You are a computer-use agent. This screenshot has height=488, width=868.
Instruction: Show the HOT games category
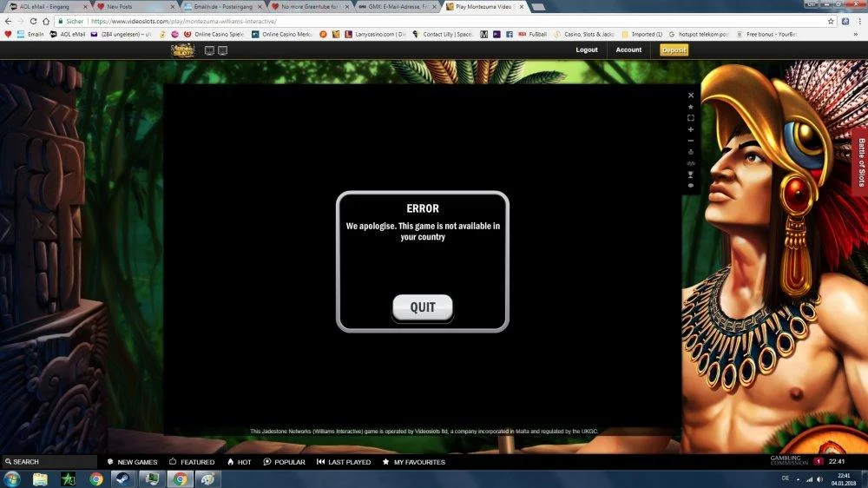click(240, 462)
